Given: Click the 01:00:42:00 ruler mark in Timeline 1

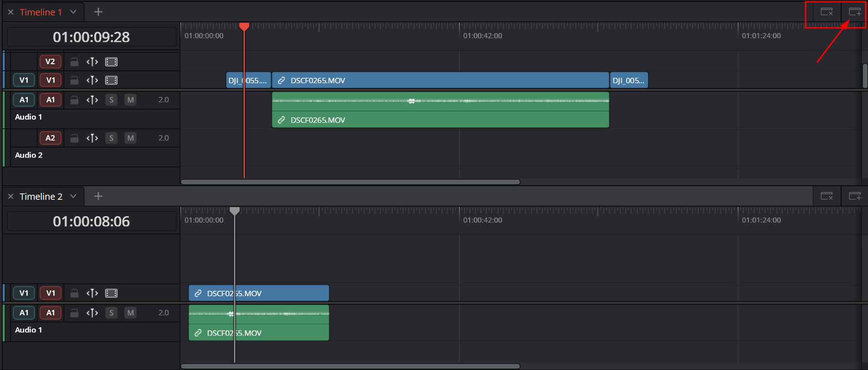Looking at the screenshot, I should [483, 36].
